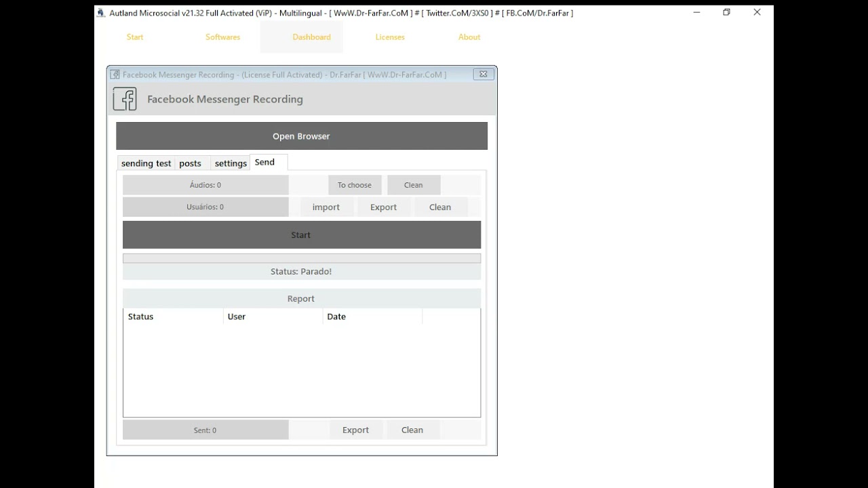Click the Autland app icon in title bar
868x488 pixels.
point(101,13)
